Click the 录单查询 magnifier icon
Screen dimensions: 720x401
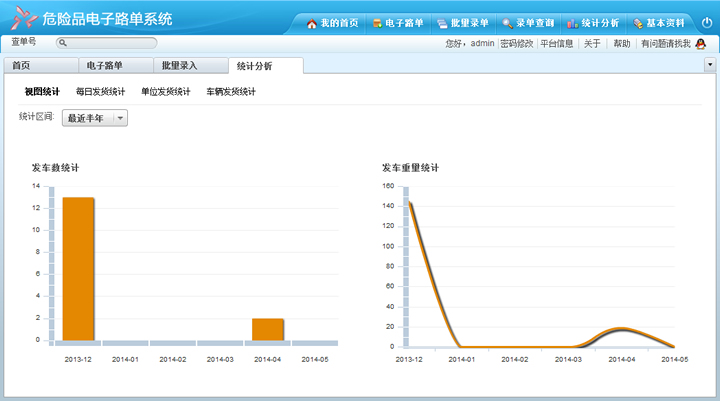pos(508,22)
